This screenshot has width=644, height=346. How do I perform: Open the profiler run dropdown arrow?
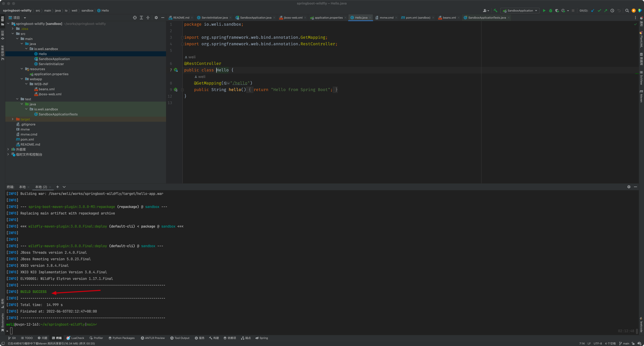[x=568, y=11]
